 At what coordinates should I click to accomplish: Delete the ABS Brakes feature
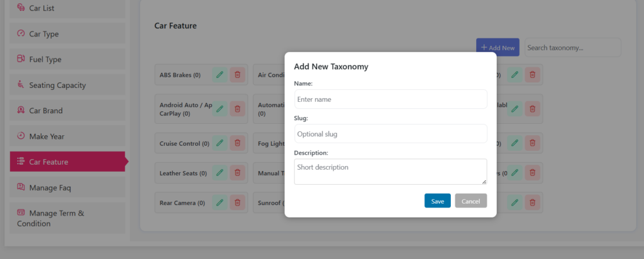coord(237,75)
